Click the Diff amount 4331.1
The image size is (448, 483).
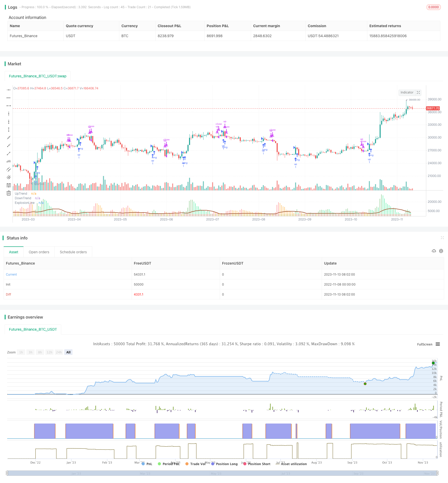[139, 295]
